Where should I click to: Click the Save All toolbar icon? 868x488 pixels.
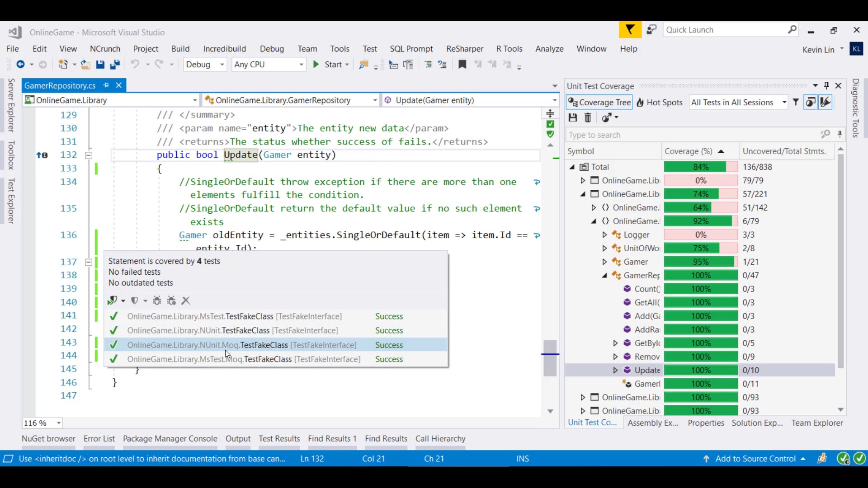[115, 65]
